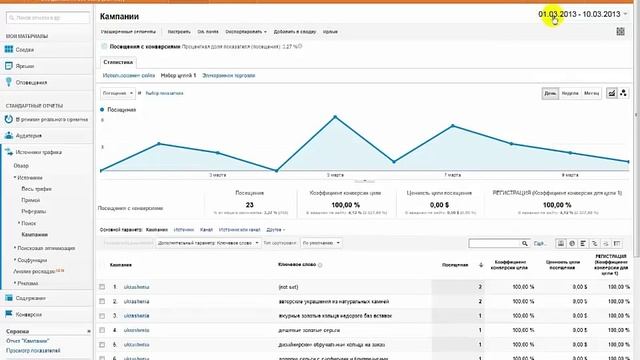Open the Анализ расходов sidebar item

[33, 271]
